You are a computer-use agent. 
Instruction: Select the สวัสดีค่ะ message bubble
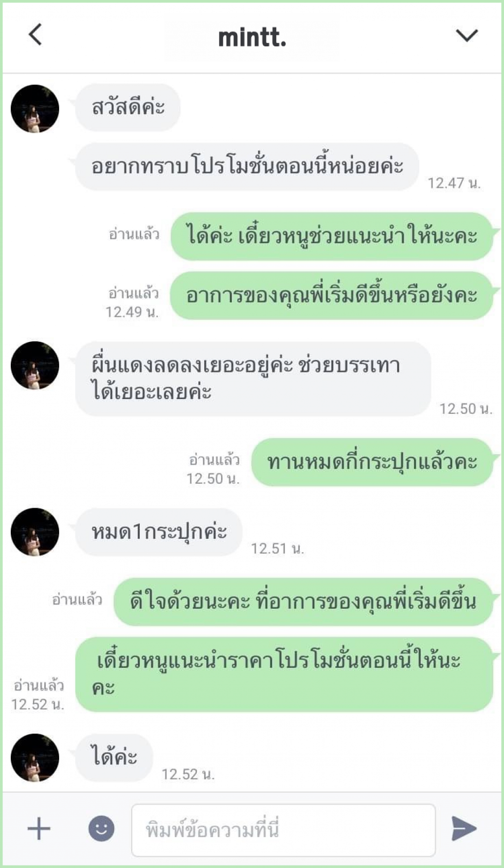[127, 108]
